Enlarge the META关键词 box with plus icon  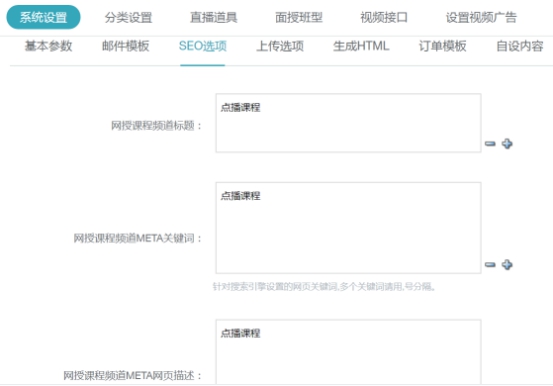pos(507,265)
